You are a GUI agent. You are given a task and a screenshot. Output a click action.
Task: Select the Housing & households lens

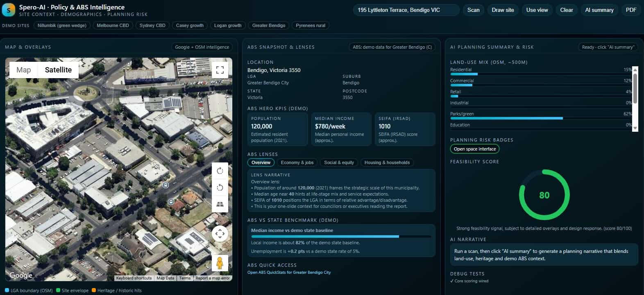click(x=387, y=162)
